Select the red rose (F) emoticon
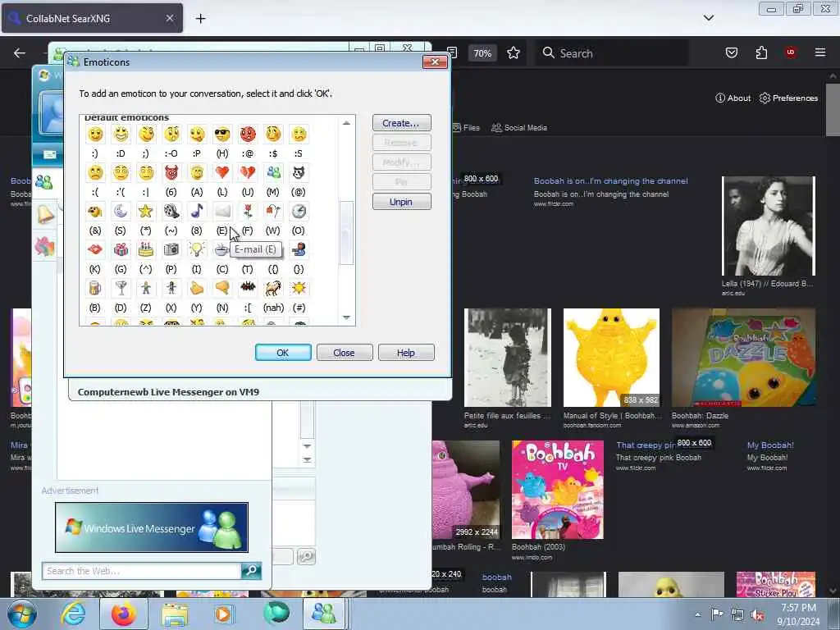This screenshot has width=840, height=630. click(248, 211)
